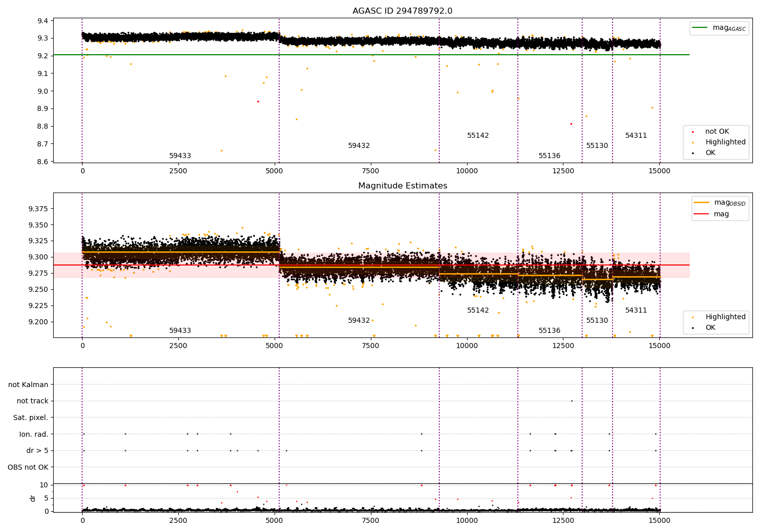Click the rotated 'dr' axis label in bottom plot

[33, 498]
